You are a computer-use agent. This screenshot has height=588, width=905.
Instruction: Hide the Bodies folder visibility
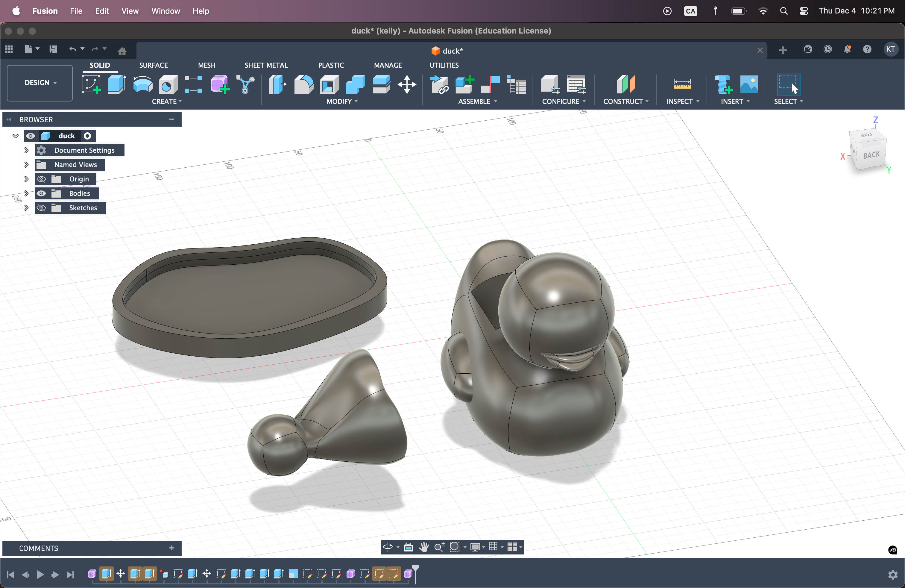pyautogui.click(x=41, y=193)
